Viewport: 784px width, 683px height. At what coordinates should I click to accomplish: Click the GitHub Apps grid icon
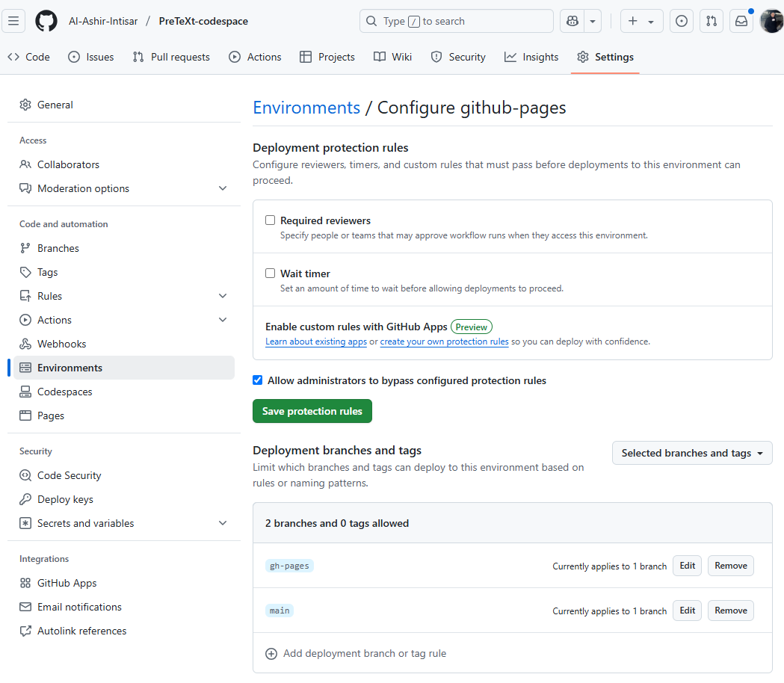(x=25, y=583)
